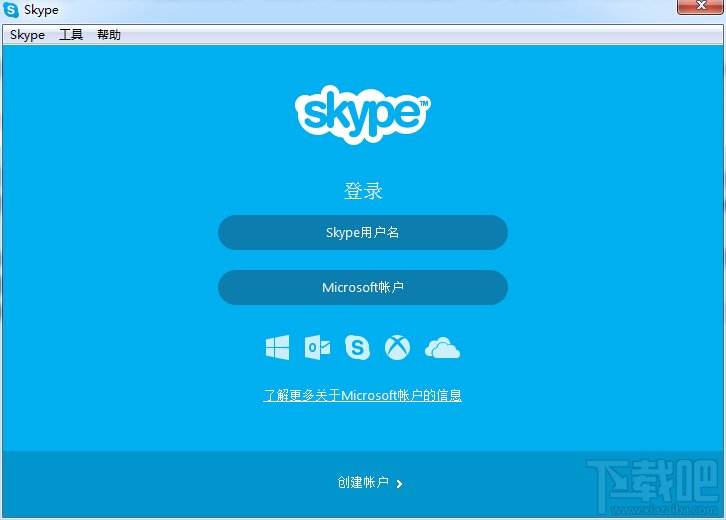This screenshot has height=520, width=726.
Task: Click the Outlook icon
Action: coord(318,347)
